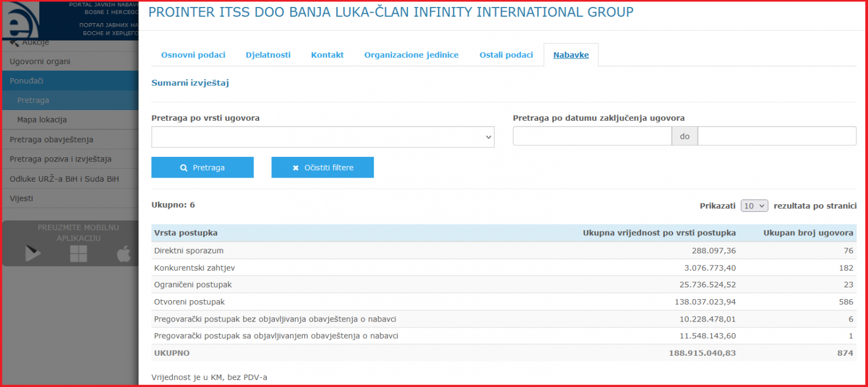
Task: Open Odluke URŽ-a BiH i Suda BiH
Action: [71, 179]
